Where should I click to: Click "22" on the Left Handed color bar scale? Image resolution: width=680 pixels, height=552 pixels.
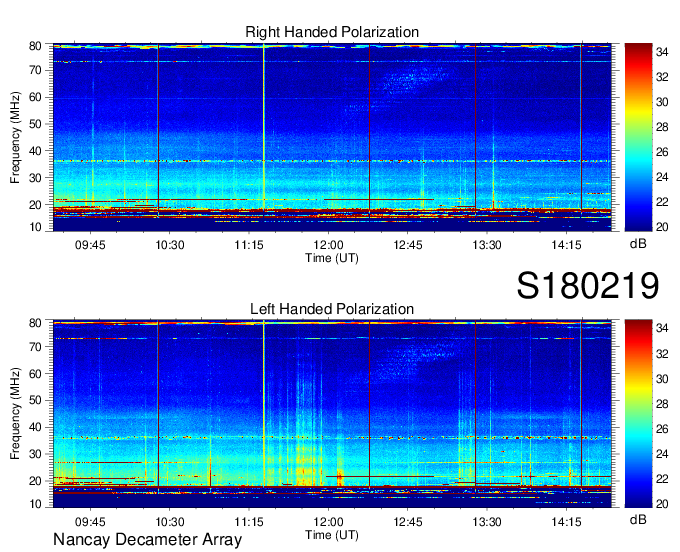click(662, 479)
